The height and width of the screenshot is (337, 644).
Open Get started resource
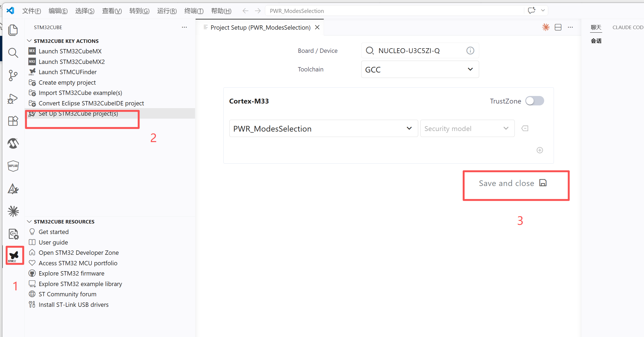tap(53, 232)
